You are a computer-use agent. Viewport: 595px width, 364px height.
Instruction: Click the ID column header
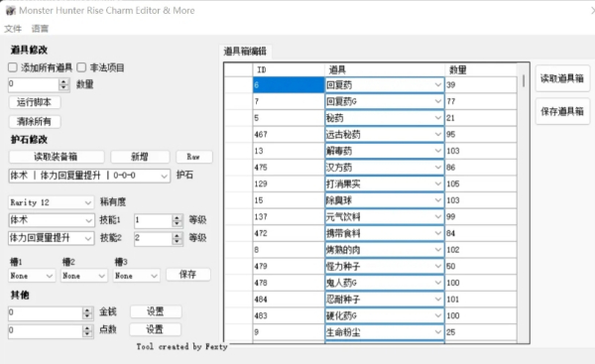(x=289, y=69)
